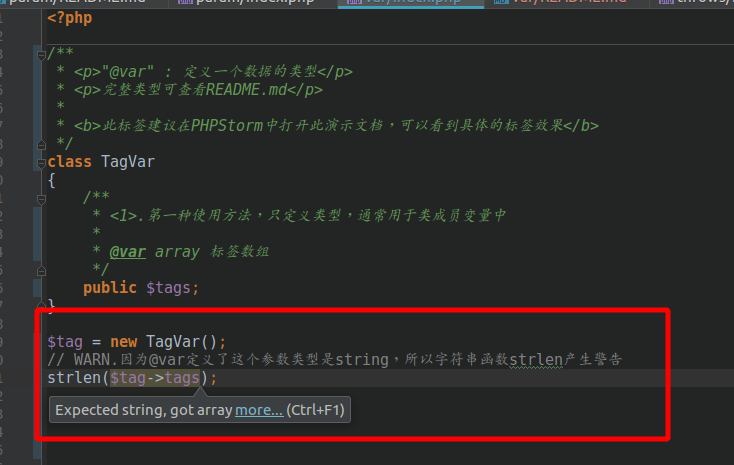This screenshot has width=734, height=465.
Task: Collapse the class-level doc comment at its opening /**
Action: [41, 55]
